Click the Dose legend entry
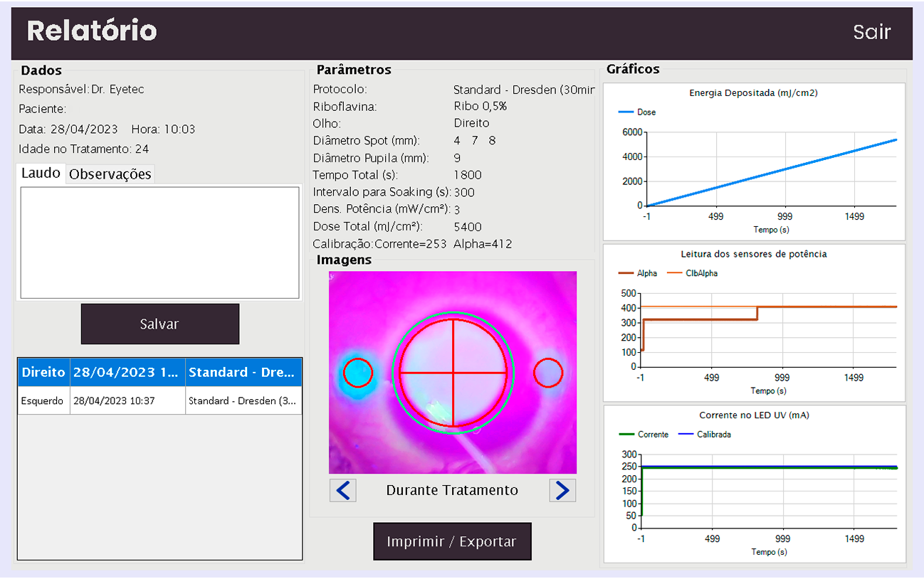Image resolution: width=924 pixels, height=579 pixels. point(637,112)
